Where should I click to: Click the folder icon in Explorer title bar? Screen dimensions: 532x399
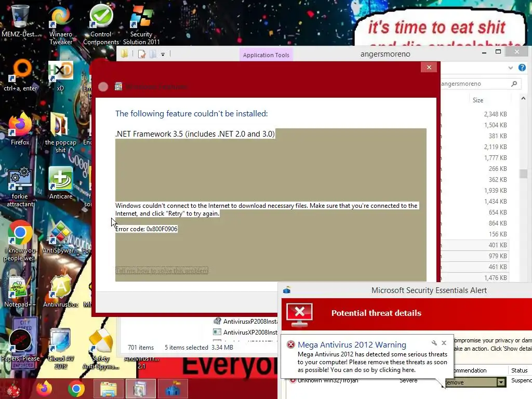(124, 54)
